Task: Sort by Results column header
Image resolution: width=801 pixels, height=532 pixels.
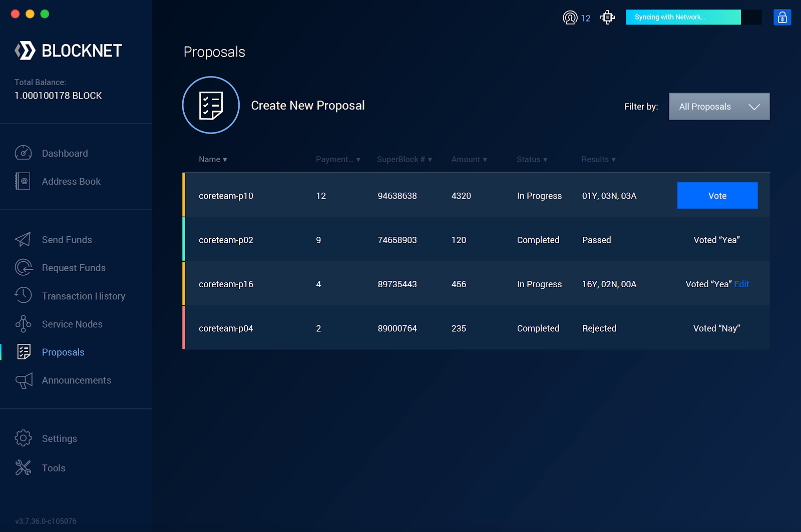Action: coord(599,159)
